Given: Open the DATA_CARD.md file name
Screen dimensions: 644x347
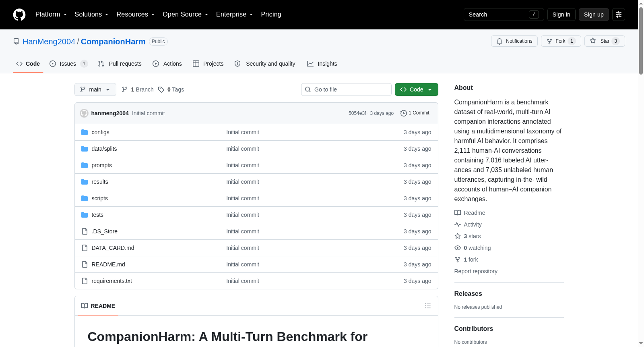Looking at the screenshot, I should tap(113, 248).
